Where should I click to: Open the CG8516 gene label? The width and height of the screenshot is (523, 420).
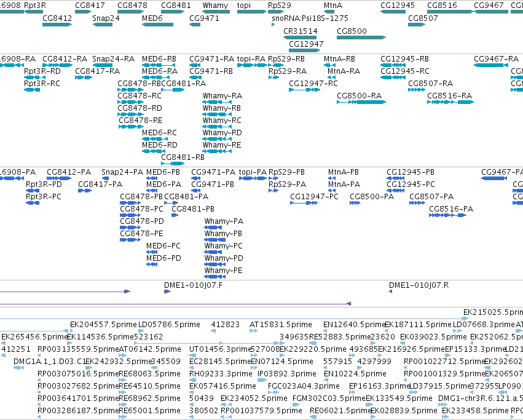(442, 6)
